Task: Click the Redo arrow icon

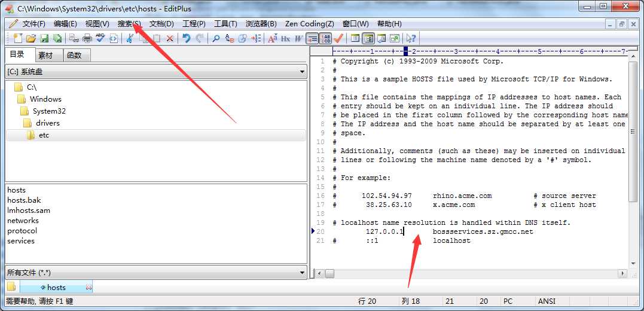Action: 200,39
